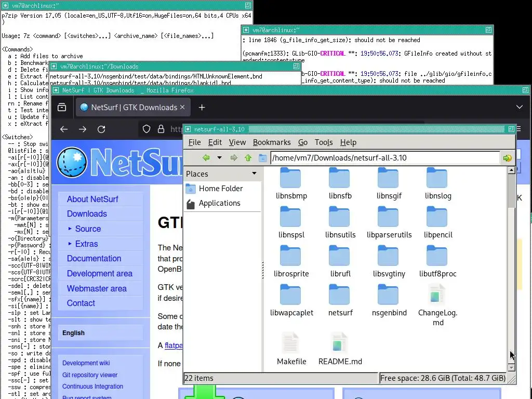Image resolution: width=532 pixels, height=399 pixels.
Task: Click NetSurf logo globe
Action: [x=72, y=163]
